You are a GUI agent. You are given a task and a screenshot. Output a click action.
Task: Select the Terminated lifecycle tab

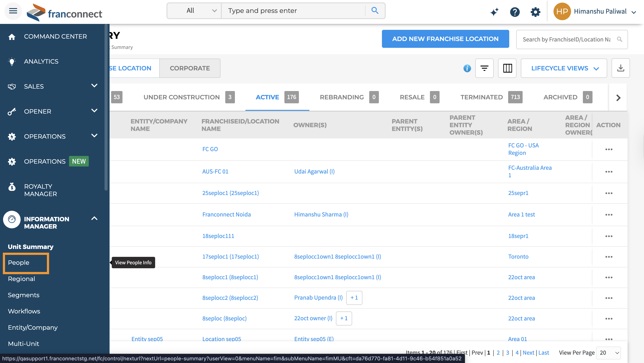481,97
